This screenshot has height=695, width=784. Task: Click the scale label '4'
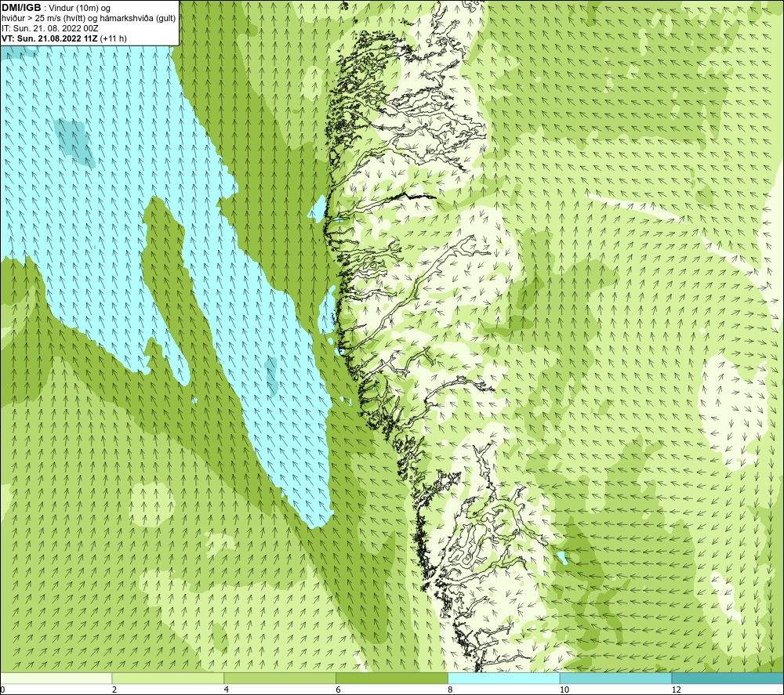coord(227,690)
